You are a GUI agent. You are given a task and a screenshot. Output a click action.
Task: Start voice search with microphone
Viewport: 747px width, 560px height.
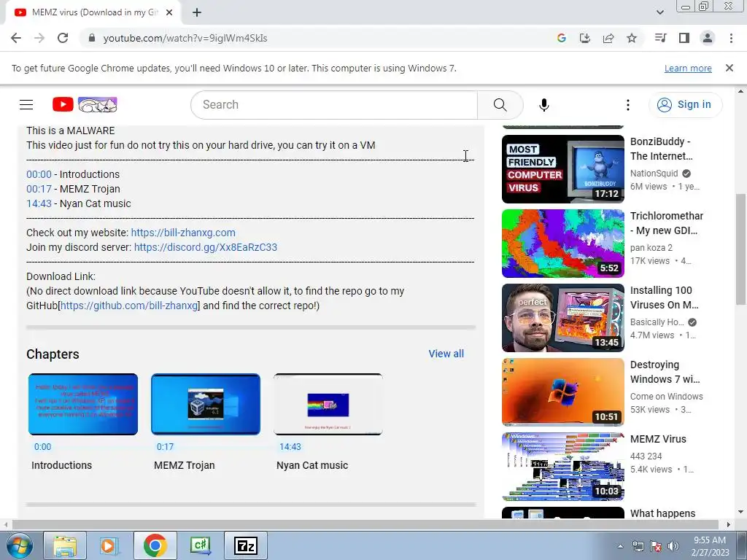click(544, 105)
